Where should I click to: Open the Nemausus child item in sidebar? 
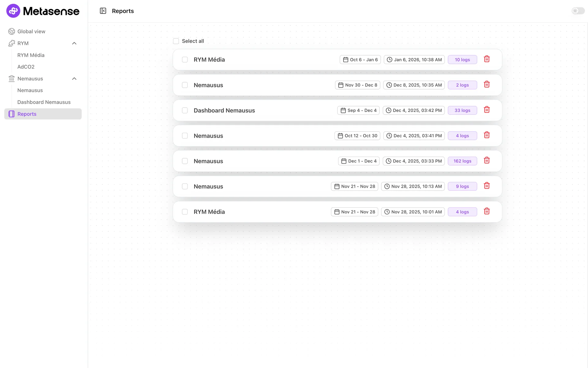pos(30,90)
